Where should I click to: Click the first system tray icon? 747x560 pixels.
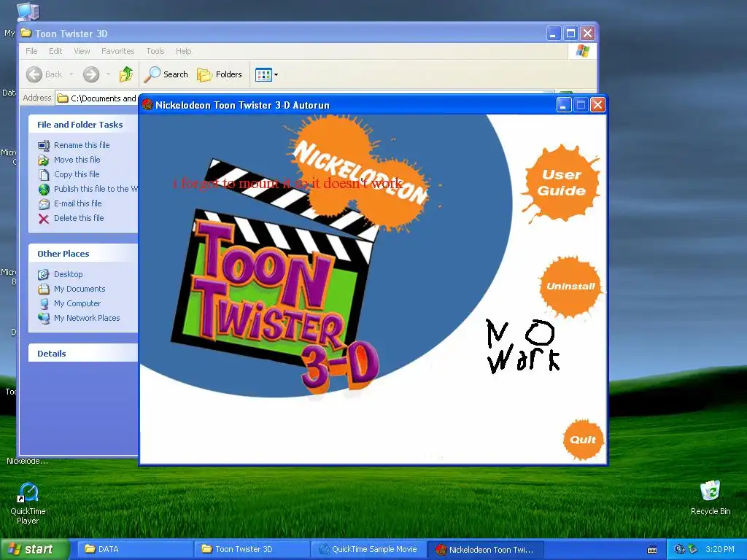679,549
